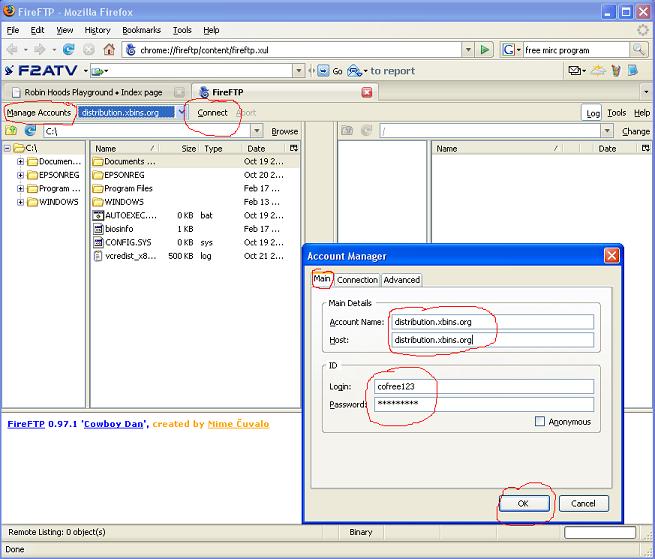Click the Go icon in F2ATV toolbar
This screenshot has width=655, height=559.
point(323,71)
